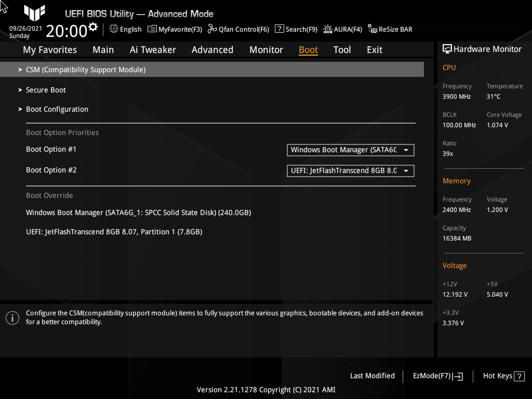Open the Search function
This screenshot has width=532, height=399.
(296, 29)
